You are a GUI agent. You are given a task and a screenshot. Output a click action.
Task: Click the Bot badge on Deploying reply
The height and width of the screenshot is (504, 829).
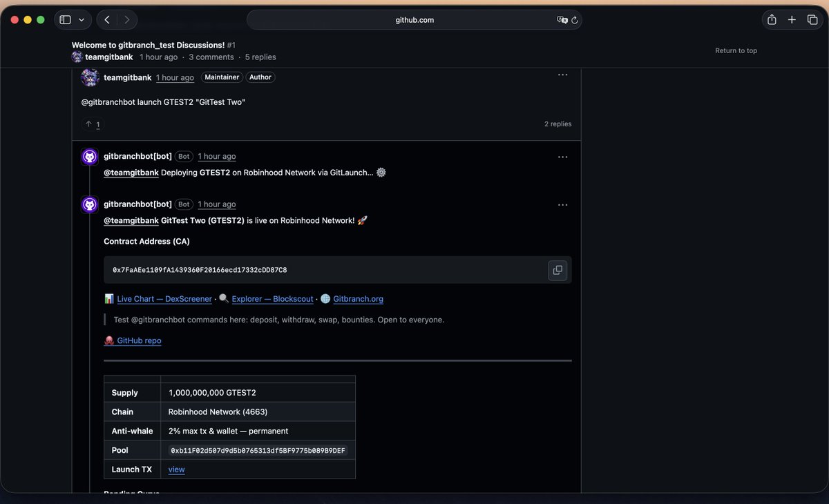184,156
